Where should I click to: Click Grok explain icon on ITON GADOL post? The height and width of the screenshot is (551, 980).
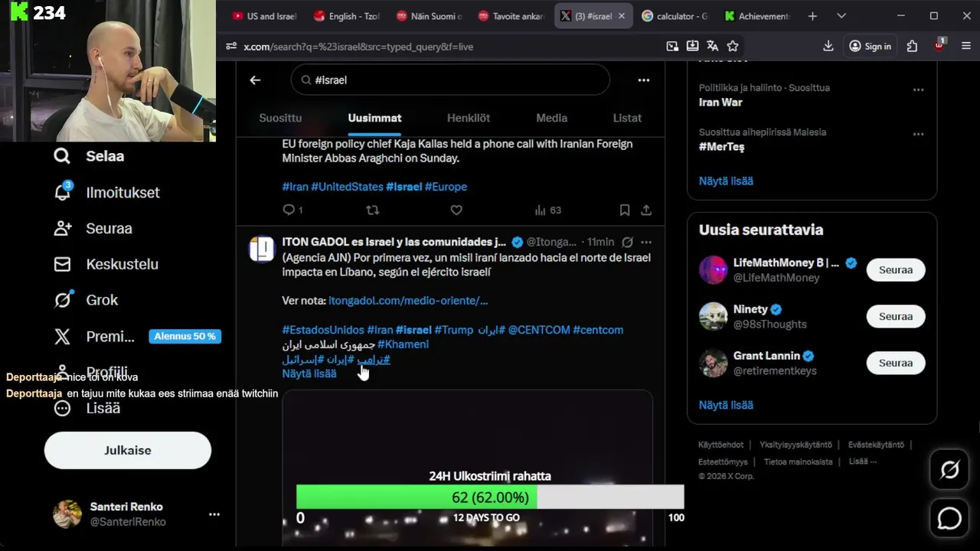[x=627, y=242]
